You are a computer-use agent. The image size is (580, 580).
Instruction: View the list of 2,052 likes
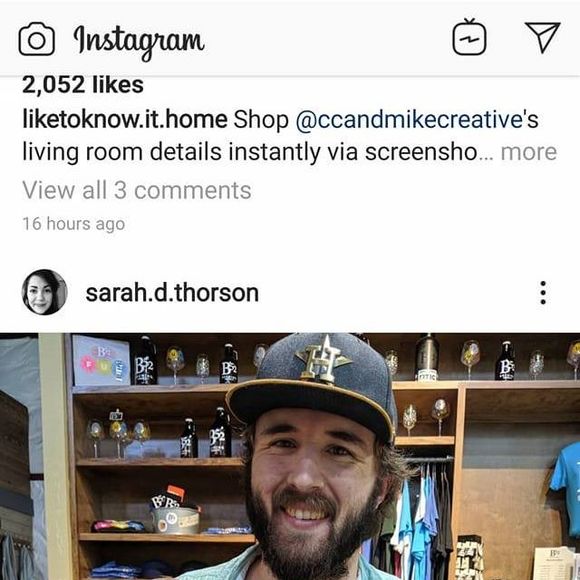[83, 85]
